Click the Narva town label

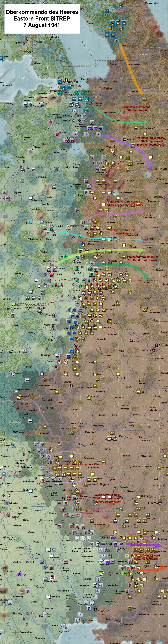[9, 103]
